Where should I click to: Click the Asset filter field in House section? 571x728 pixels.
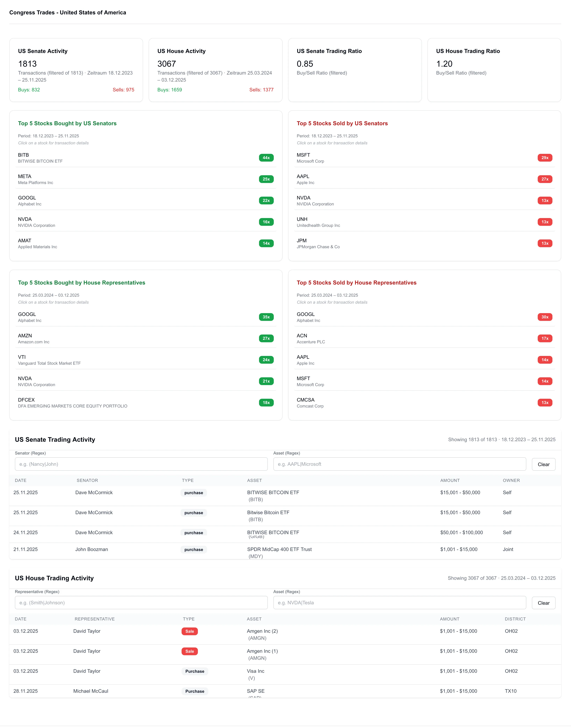click(x=400, y=603)
